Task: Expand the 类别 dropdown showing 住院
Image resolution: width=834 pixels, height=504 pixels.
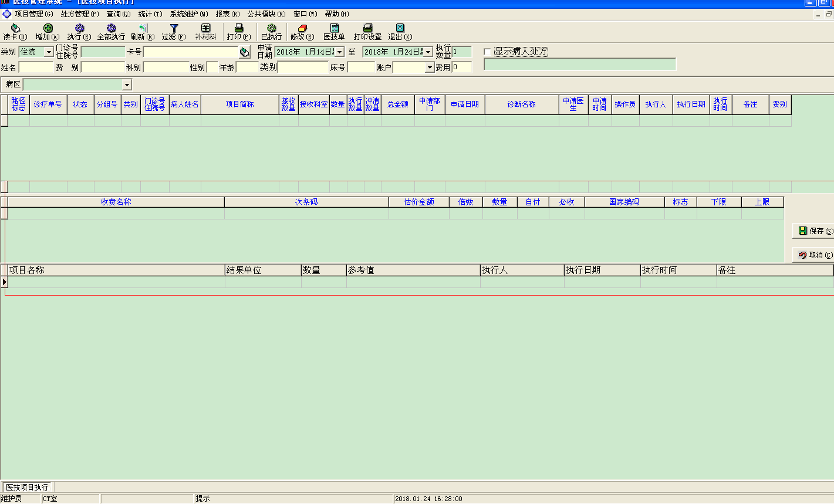Action: 49,52
